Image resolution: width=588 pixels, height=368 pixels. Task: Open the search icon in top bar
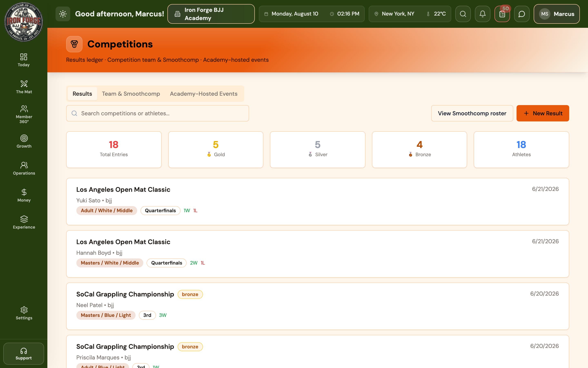click(463, 14)
